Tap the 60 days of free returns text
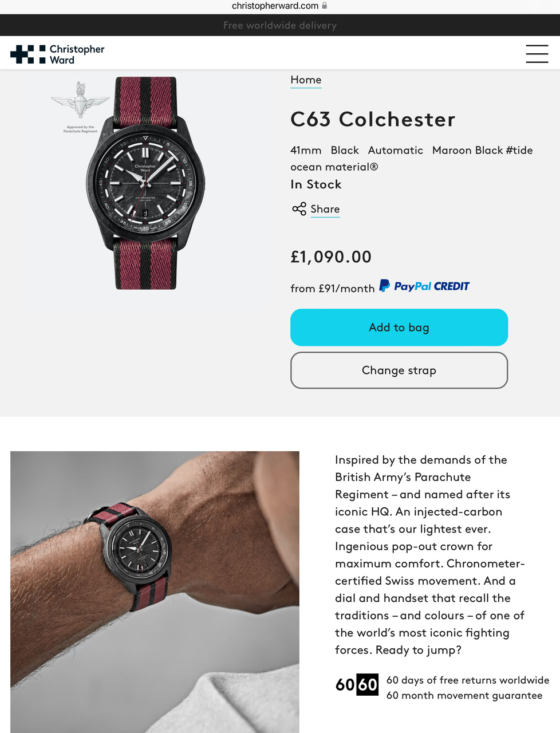560x733 pixels. pyautogui.click(x=467, y=680)
